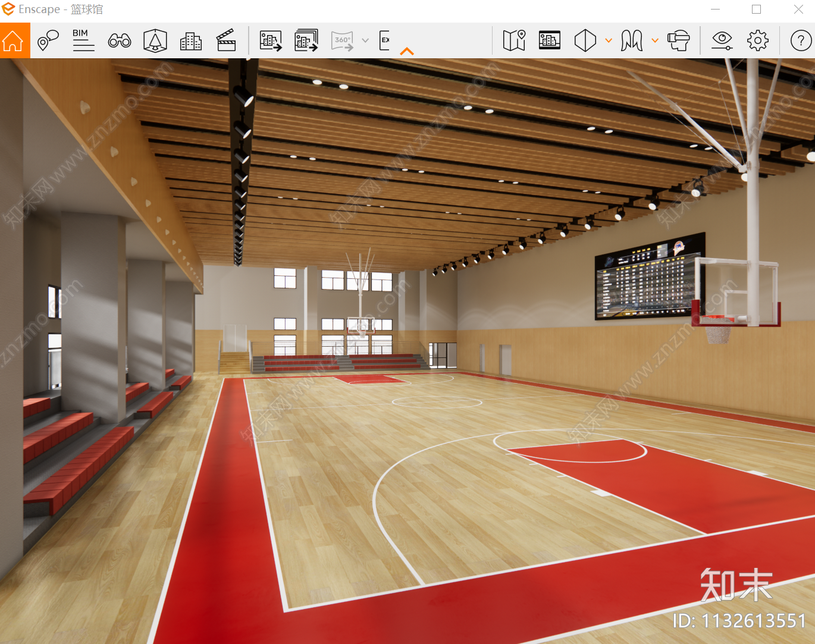815x644 pixels.
Task: Collapse the toolbar with the orange chevron
Action: tap(407, 52)
